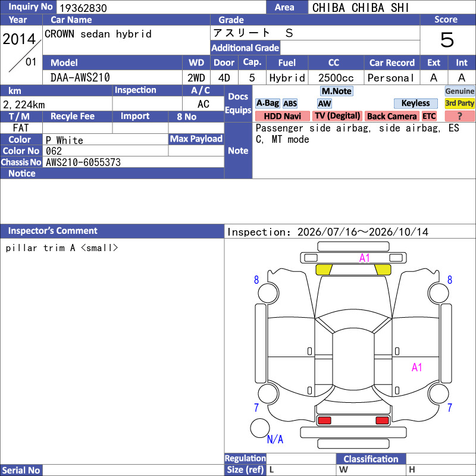Click the Score value 5
Screen dimensions: 476x476
(x=447, y=40)
